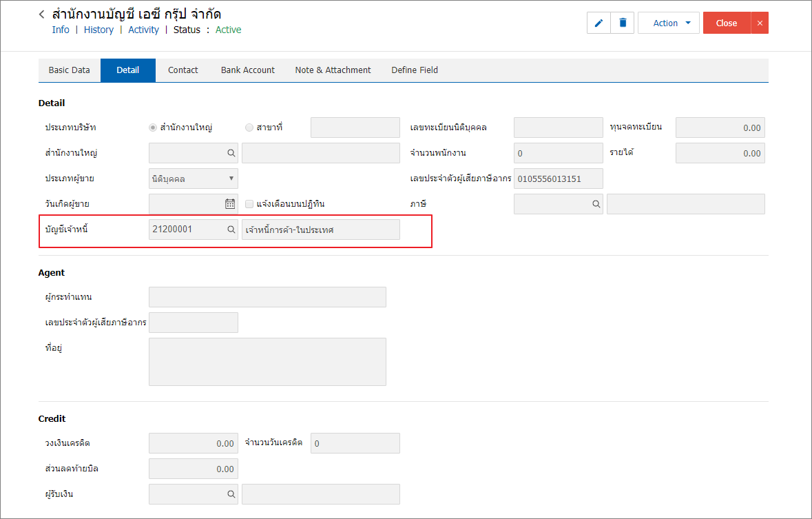The image size is (812, 519).
Task: Toggle แจ้งเตือนบนปฏิทิน checkbox
Action: pos(249,204)
